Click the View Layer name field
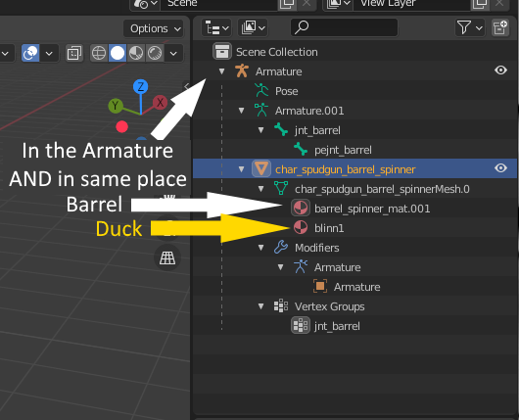This screenshot has height=420, width=519. (x=411, y=4)
